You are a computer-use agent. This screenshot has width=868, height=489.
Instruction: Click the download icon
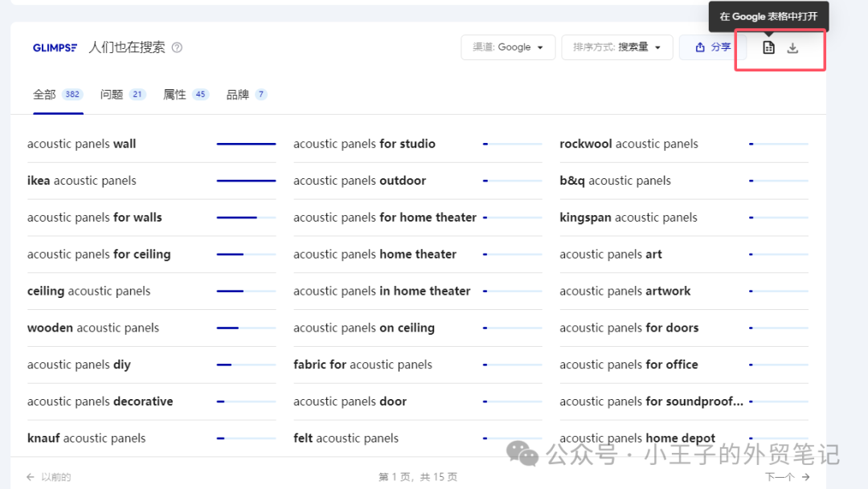(792, 47)
